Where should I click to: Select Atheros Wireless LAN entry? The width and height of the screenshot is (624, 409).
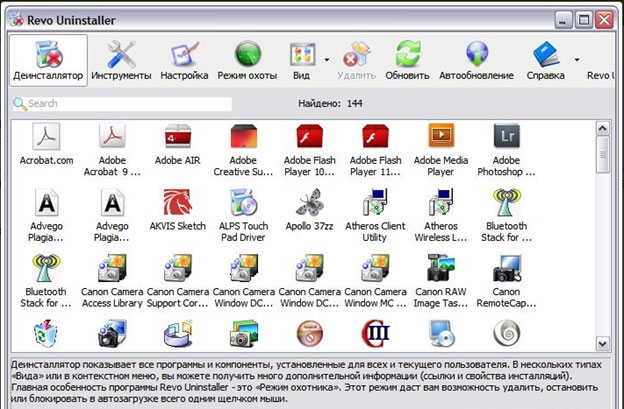point(441,215)
